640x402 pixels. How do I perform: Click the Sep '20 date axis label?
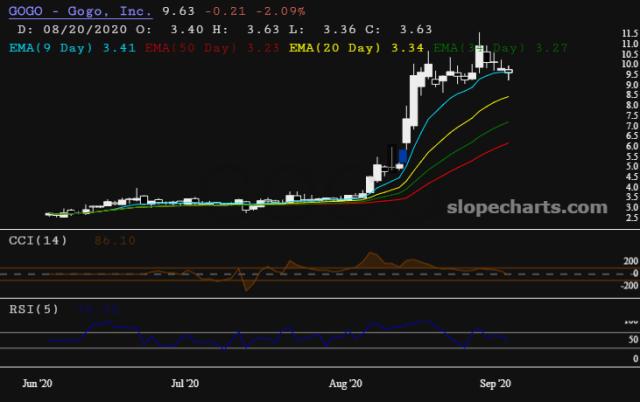pos(495,383)
